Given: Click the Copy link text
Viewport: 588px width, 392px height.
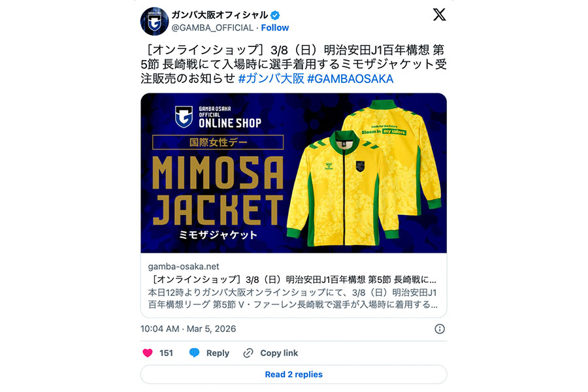Looking at the screenshot, I should [279, 353].
